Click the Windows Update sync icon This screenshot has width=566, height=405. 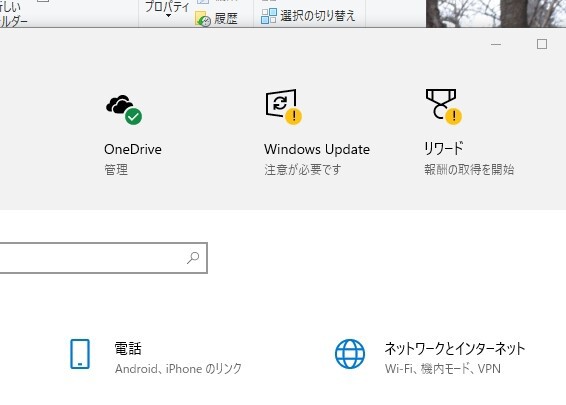(x=284, y=107)
